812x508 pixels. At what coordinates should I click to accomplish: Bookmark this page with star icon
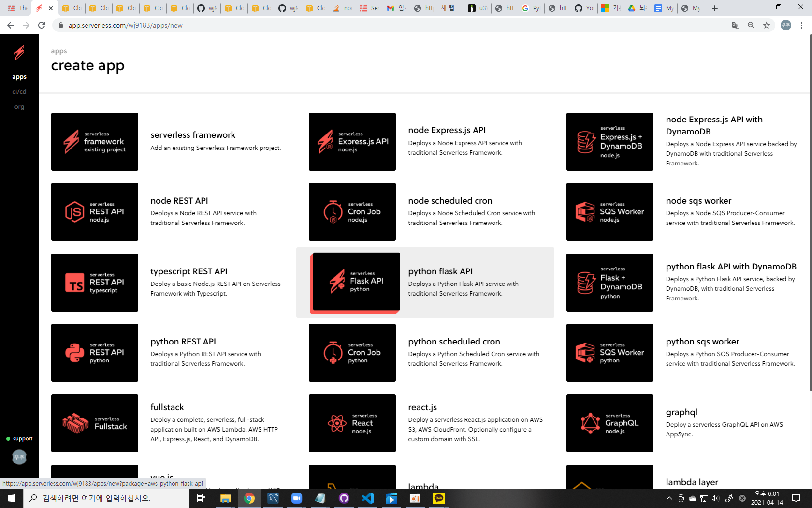click(767, 25)
